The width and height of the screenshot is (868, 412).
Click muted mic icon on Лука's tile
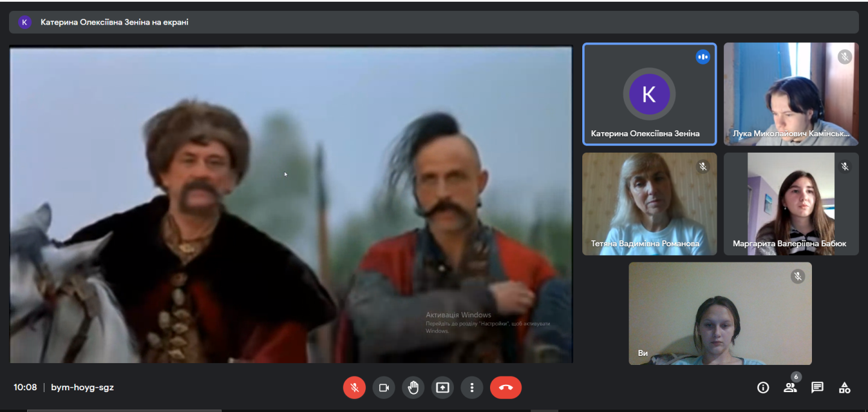click(x=844, y=57)
